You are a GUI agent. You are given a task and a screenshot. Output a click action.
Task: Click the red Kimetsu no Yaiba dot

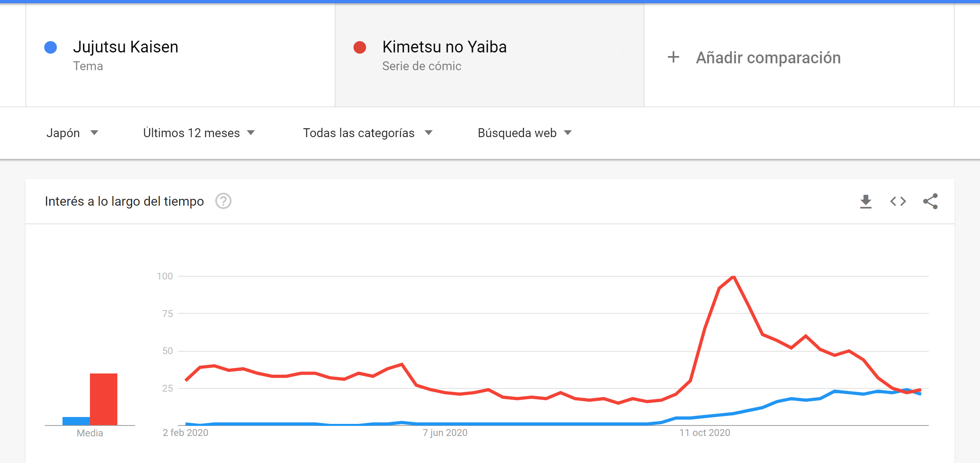(359, 47)
